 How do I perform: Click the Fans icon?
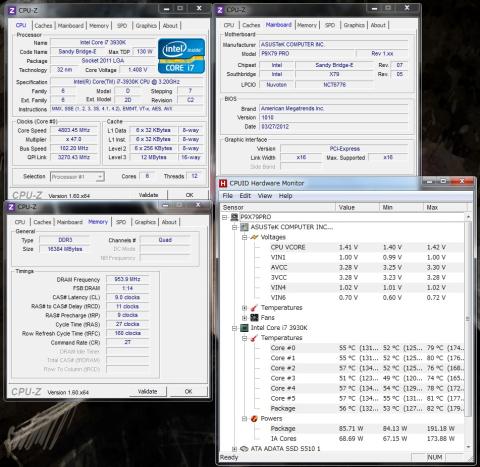(x=254, y=318)
